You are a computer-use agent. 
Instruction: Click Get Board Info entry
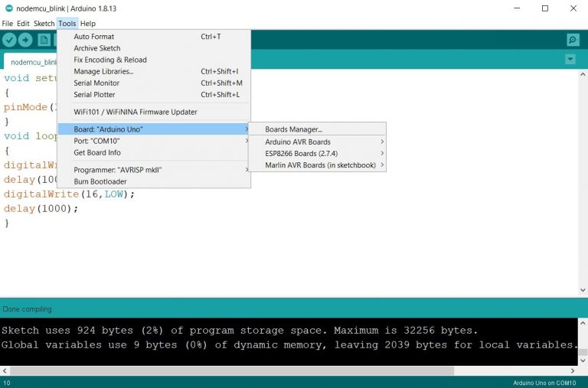pos(97,152)
